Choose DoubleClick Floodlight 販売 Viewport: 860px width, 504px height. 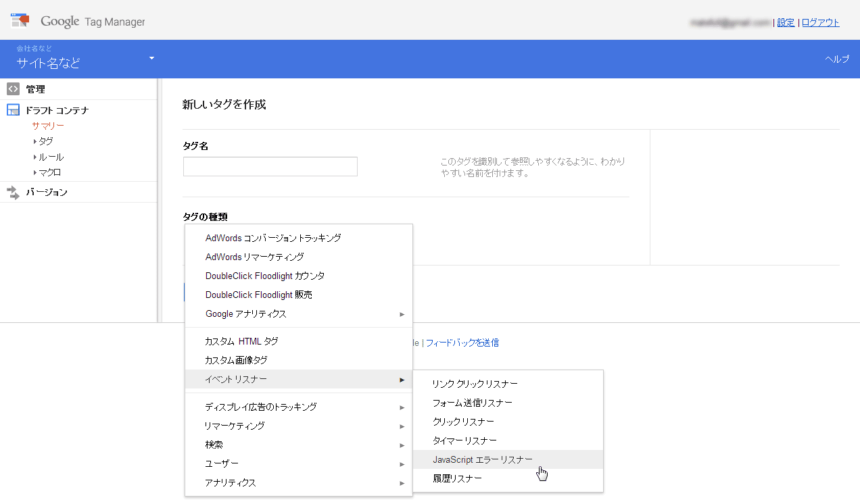[298, 295]
